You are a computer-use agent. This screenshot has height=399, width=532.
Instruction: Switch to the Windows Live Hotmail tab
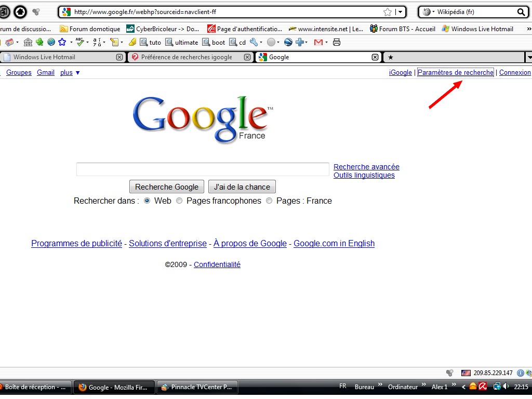coord(44,57)
